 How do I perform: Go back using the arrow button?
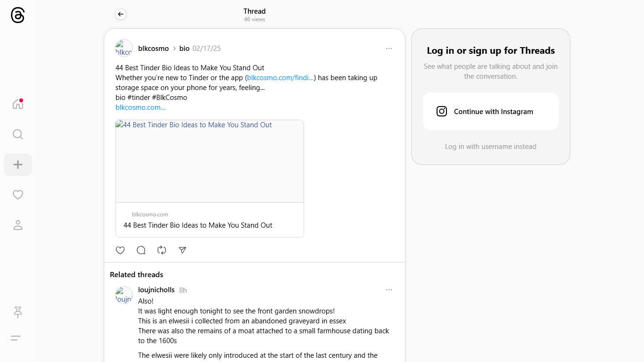(x=121, y=15)
